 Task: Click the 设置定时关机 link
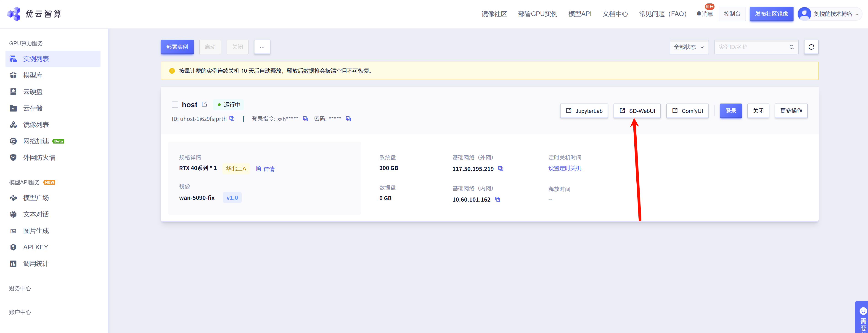[x=564, y=168]
